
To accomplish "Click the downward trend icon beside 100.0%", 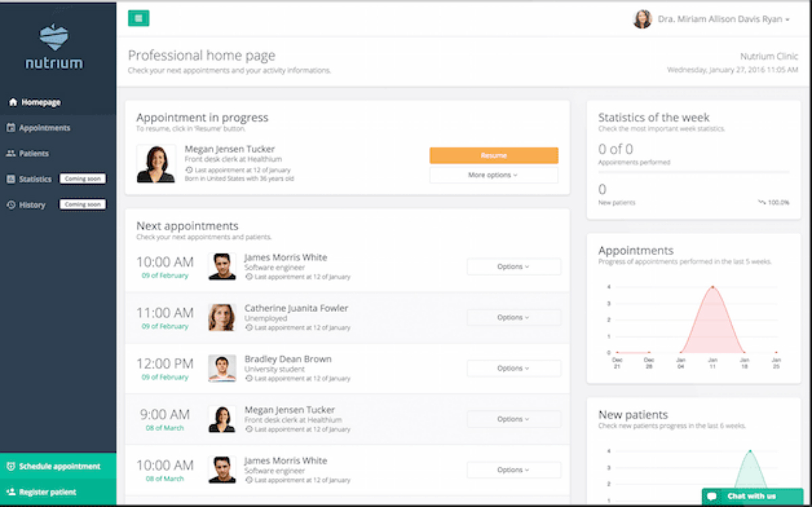I will [x=762, y=202].
